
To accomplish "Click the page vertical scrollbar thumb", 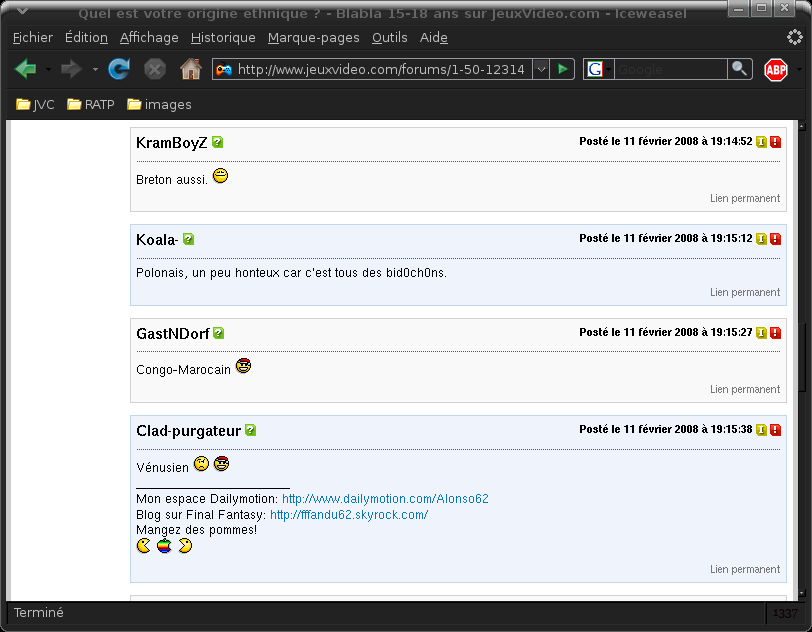I will 802,357.
